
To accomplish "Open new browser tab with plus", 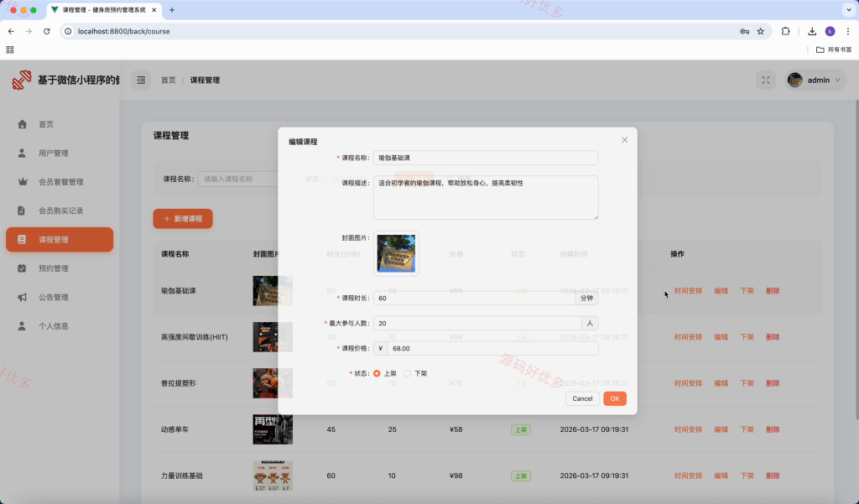I will (172, 10).
